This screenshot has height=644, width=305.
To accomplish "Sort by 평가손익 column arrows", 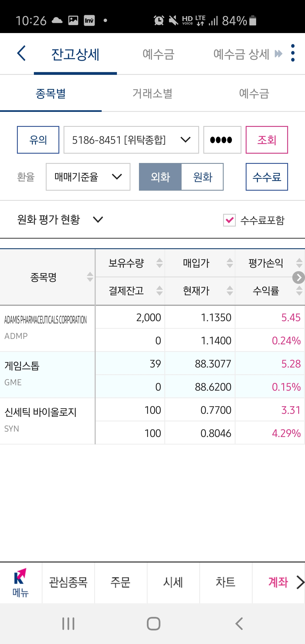I will [x=299, y=263].
